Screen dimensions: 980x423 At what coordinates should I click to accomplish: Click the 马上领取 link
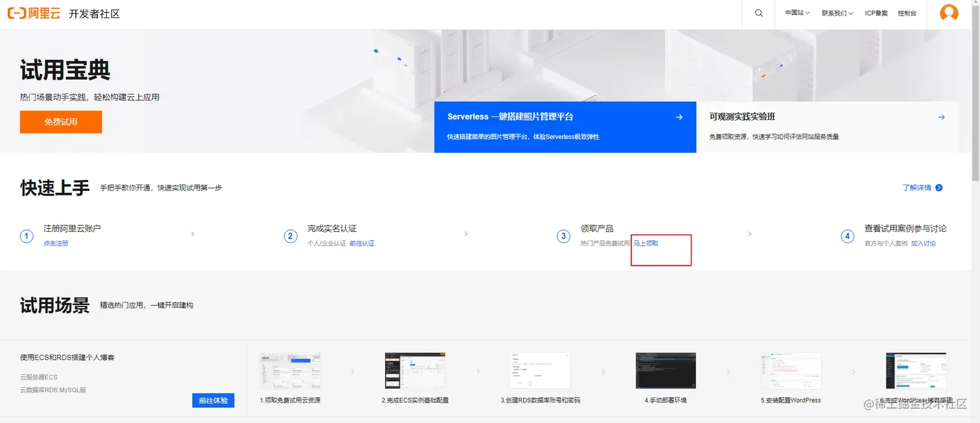point(646,244)
